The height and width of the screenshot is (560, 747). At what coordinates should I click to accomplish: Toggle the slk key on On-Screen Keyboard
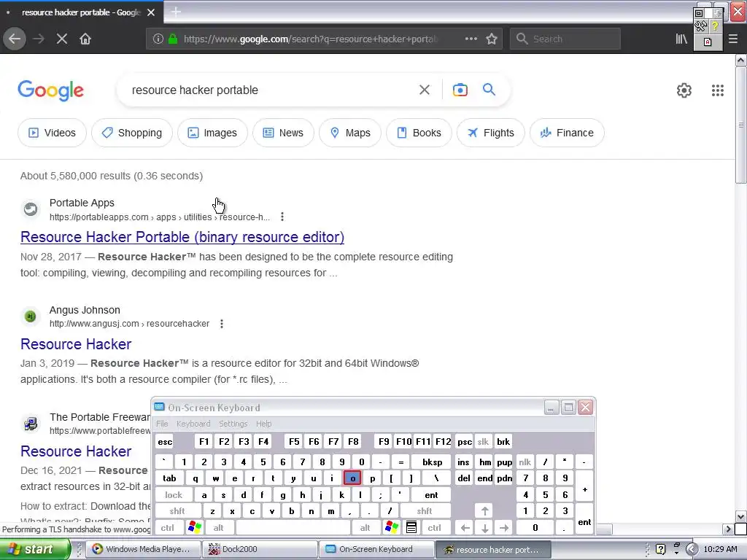(483, 441)
